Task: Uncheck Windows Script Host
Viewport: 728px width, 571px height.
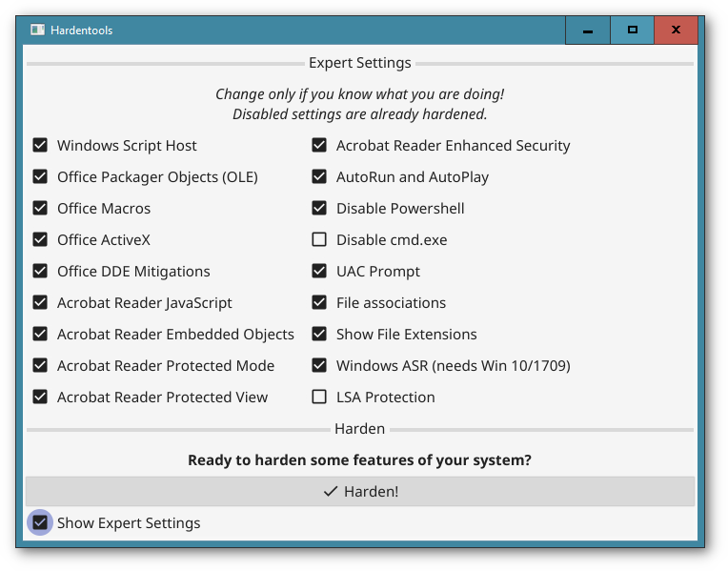Action: [x=40, y=146]
